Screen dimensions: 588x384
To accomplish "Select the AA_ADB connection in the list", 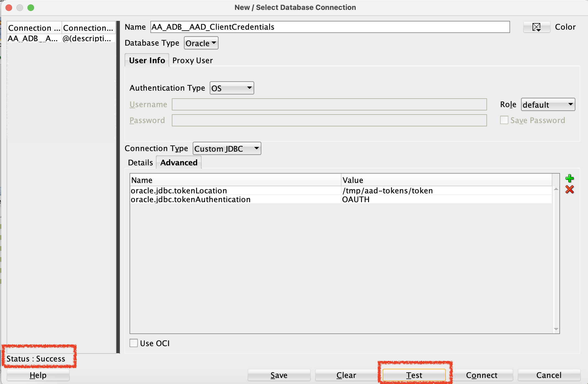I will (x=33, y=38).
